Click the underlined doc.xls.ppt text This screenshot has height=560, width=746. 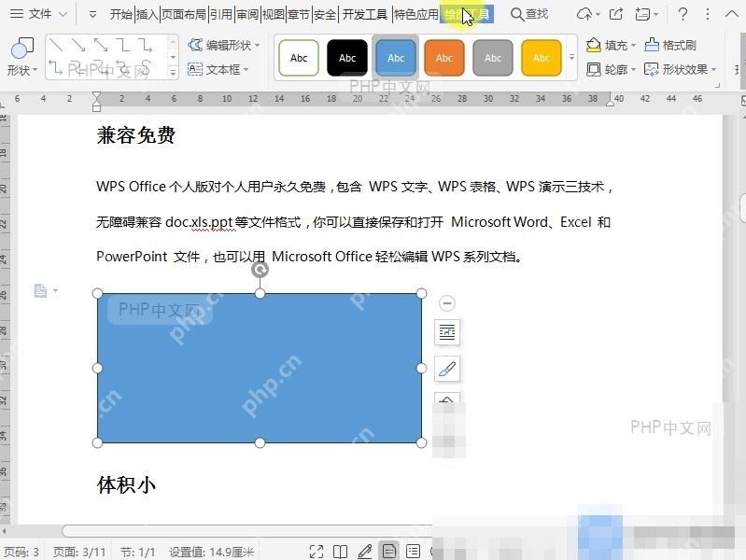click(x=199, y=222)
